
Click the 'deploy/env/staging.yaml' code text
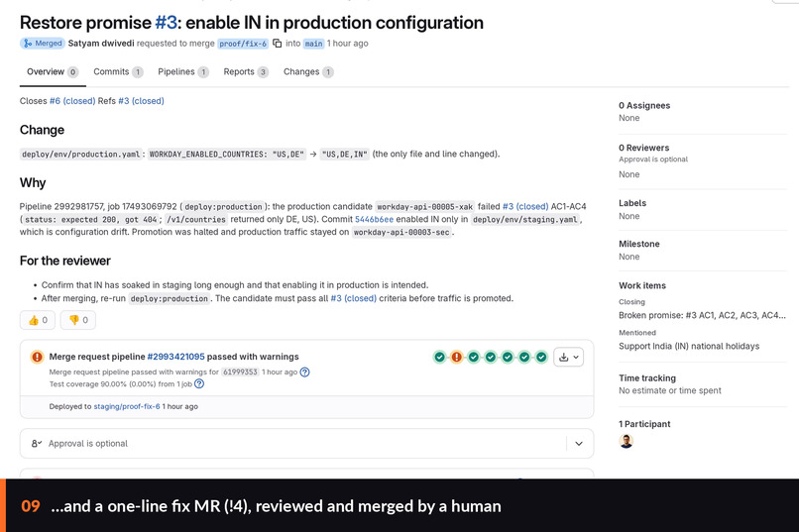(524, 219)
